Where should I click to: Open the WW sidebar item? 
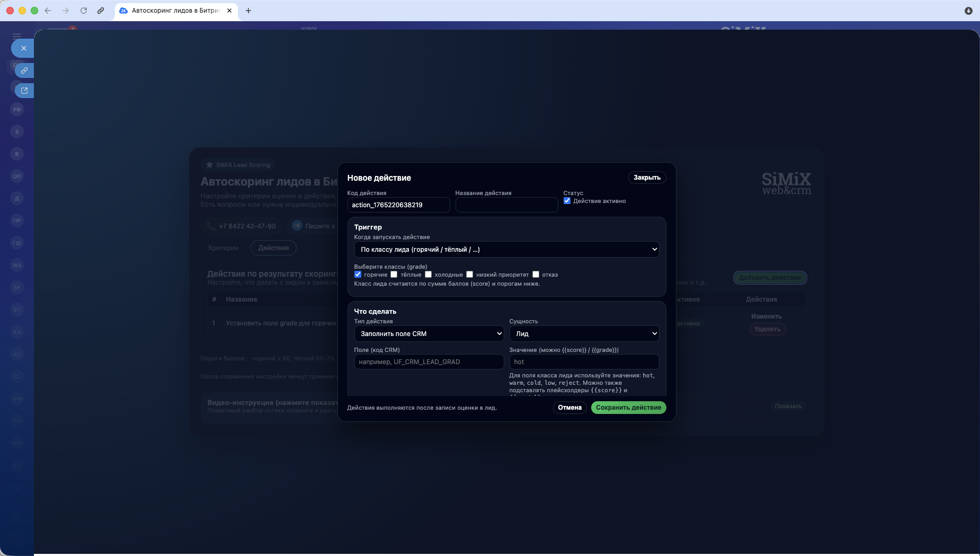[17, 399]
